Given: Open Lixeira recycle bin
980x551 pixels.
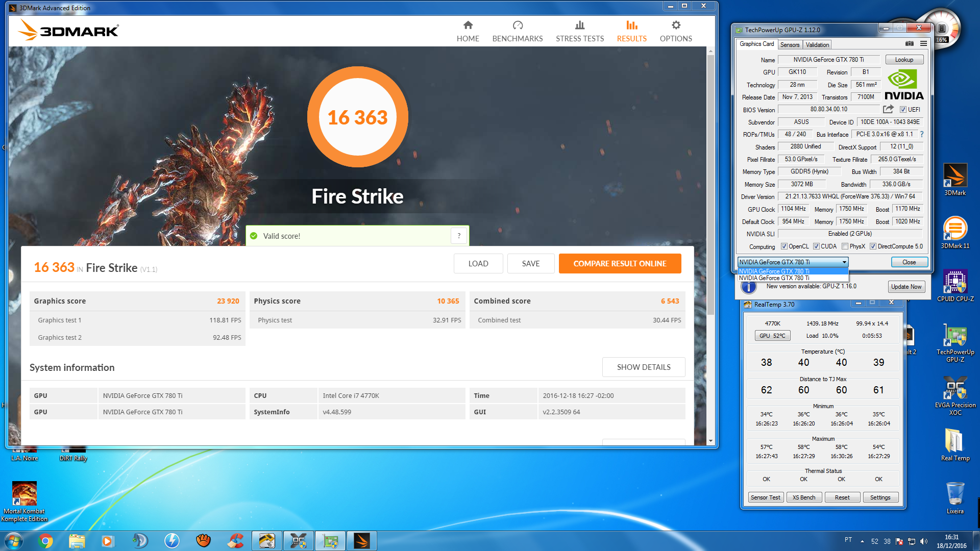Looking at the screenshot, I should (955, 497).
